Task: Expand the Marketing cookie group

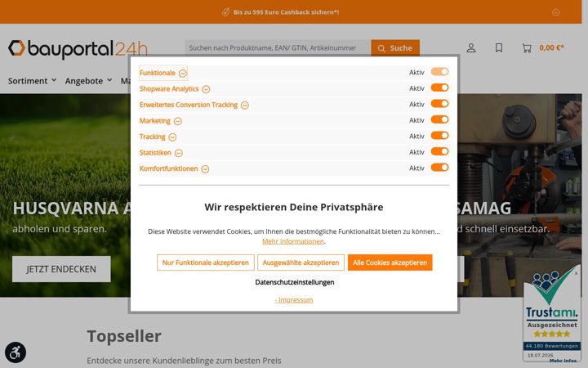Action: click(161, 121)
